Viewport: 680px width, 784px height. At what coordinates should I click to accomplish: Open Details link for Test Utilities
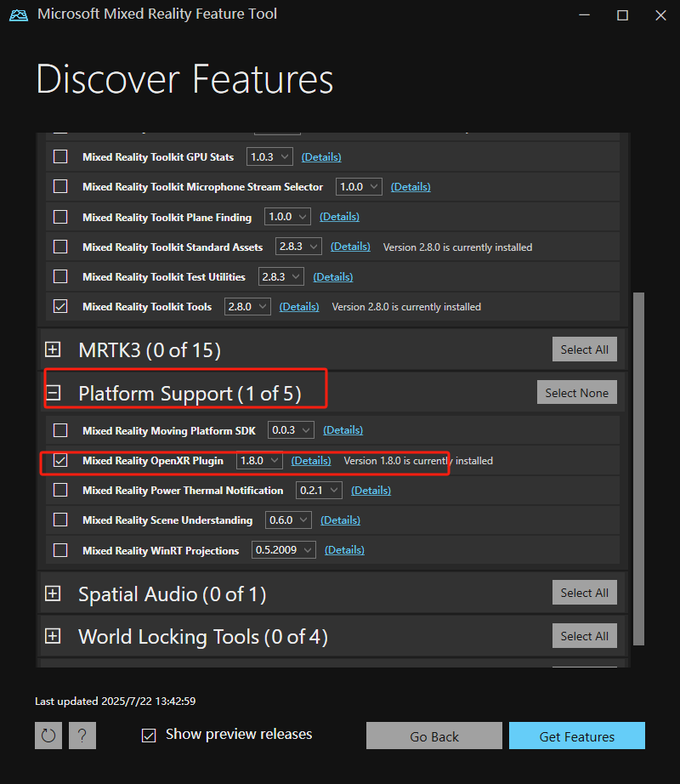[x=333, y=277]
